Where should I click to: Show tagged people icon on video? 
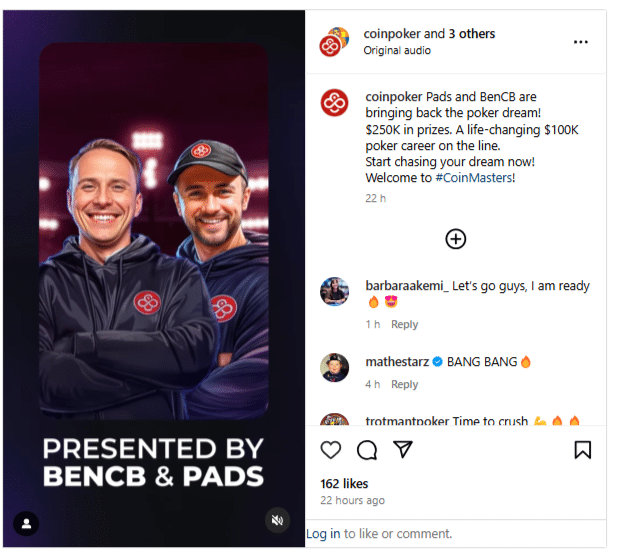pyautogui.click(x=26, y=524)
